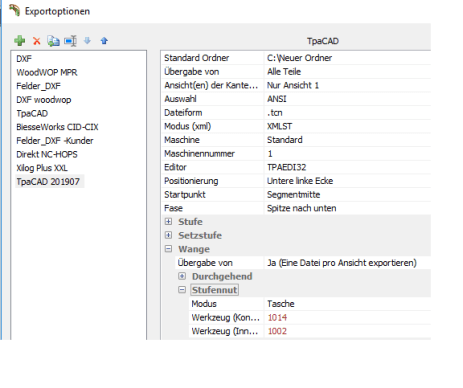
Task: Click the Exportoptionen window title icon
Action: (14, 10)
